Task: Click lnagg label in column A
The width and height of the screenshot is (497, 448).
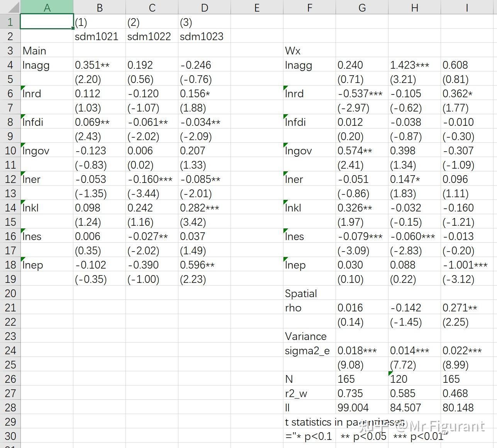Action: coord(47,64)
